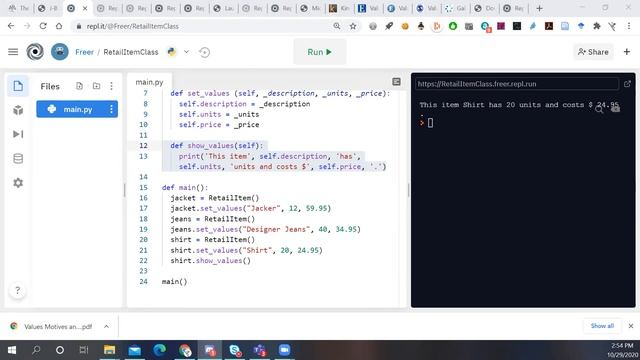This screenshot has width=640, height=360.
Task: Open the Freer profile link
Action: pyautogui.click(x=84, y=52)
